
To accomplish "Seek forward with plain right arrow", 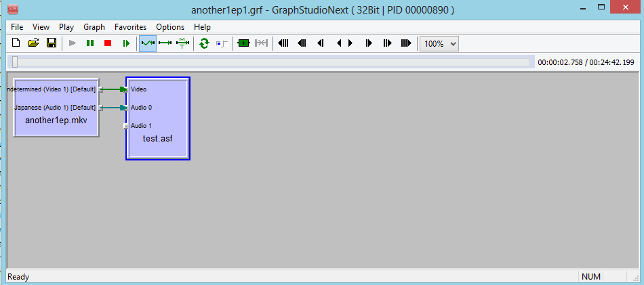I will [x=350, y=43].
